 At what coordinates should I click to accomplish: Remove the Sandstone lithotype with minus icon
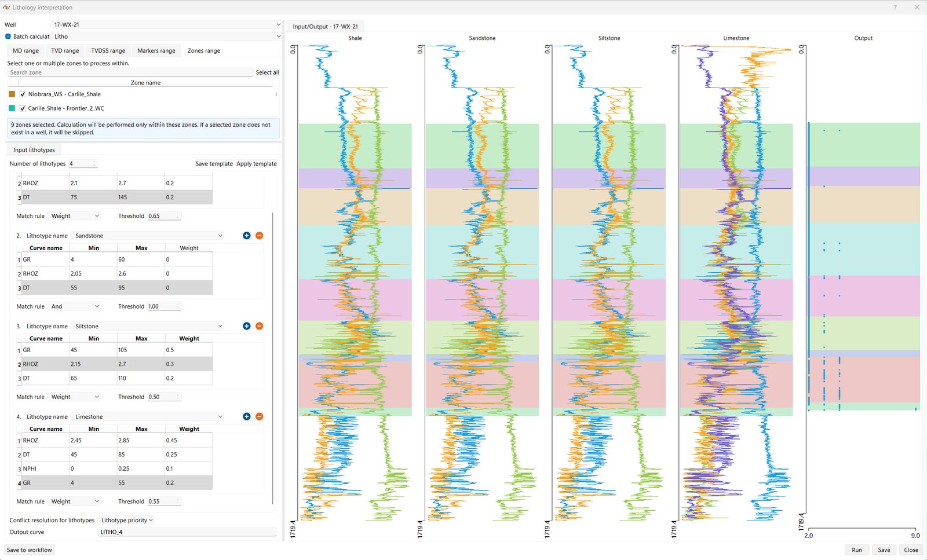pyautogui.click(x=259, y=236)
